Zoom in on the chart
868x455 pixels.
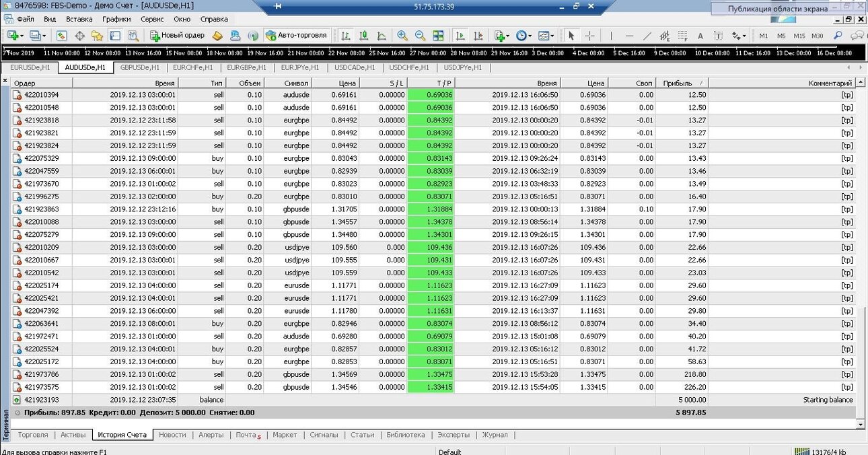pyautogui.click(x=402, y=36)
